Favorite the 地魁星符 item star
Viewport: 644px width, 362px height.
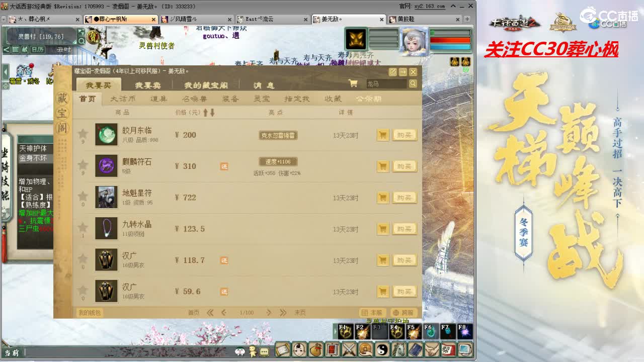pos(83,196)
